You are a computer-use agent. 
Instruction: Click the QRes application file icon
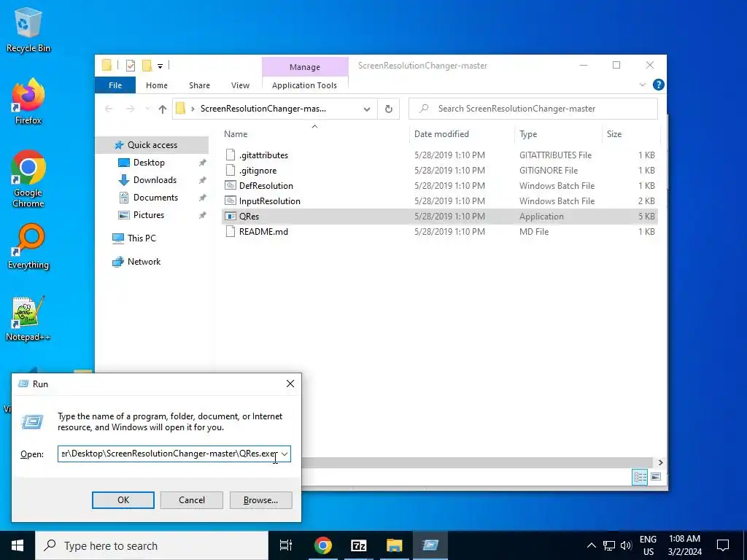(231, 216)
